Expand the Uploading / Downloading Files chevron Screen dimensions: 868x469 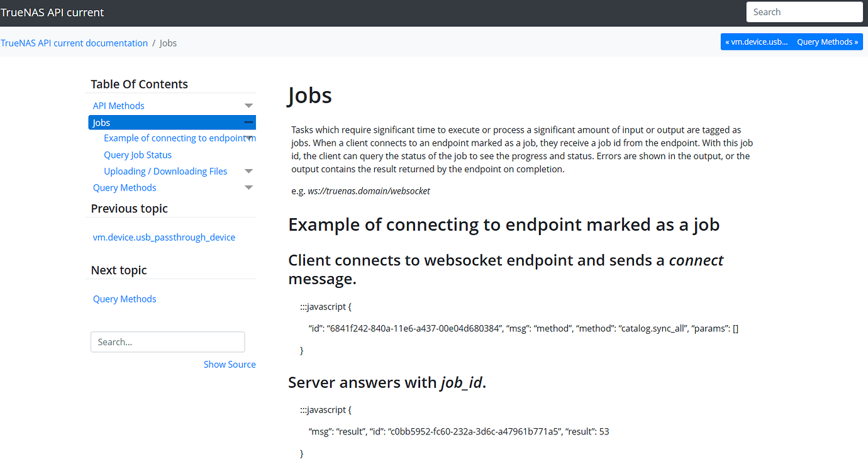click(x=249, y=170)
